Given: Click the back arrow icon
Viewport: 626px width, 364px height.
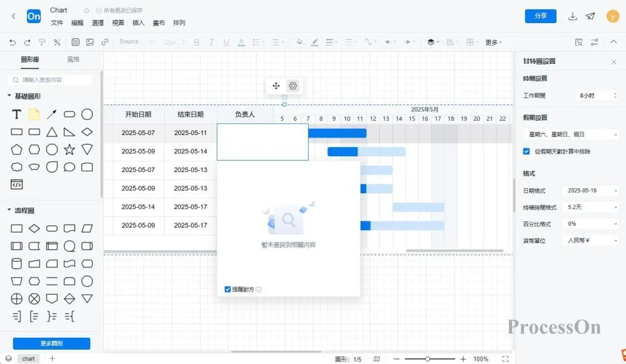Looking at the screenshot, I should 14,16.
